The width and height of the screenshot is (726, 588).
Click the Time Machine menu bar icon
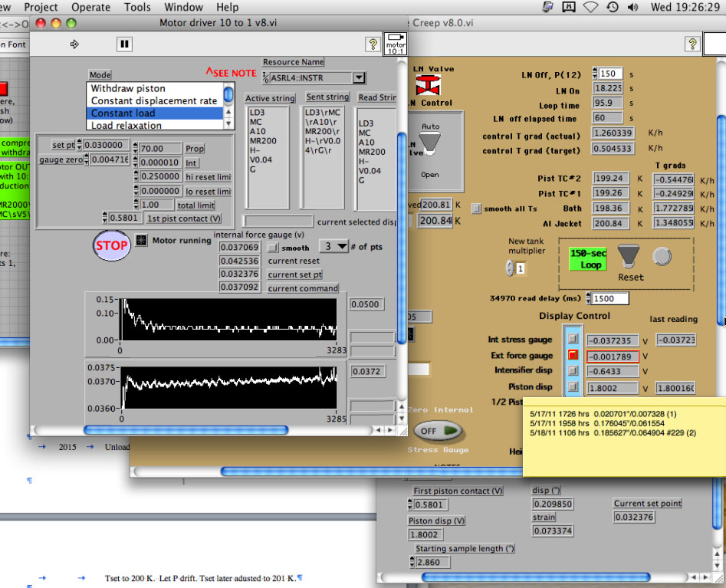tap(612, 7)
